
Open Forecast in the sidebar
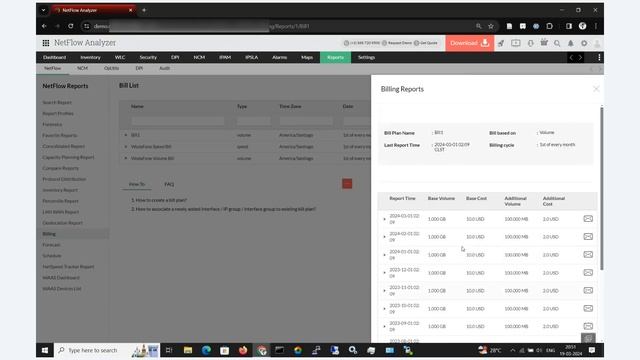tap(51, 245)
